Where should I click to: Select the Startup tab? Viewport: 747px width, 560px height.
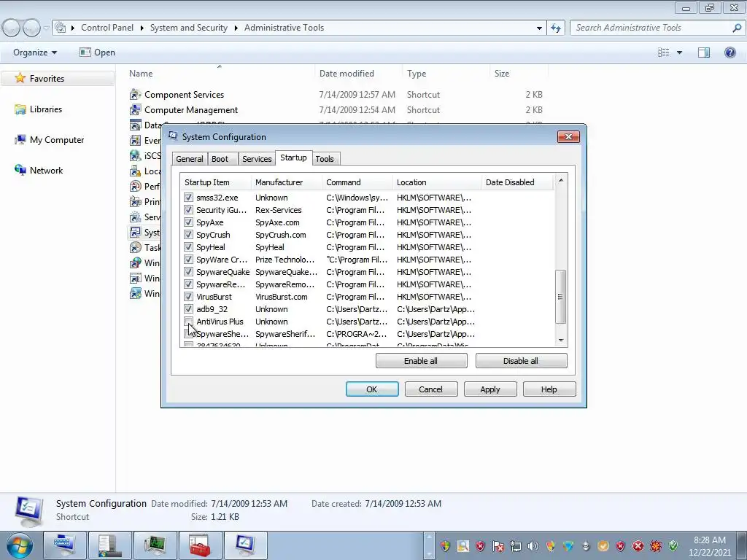pyautogui.click(x=293, y=157)
